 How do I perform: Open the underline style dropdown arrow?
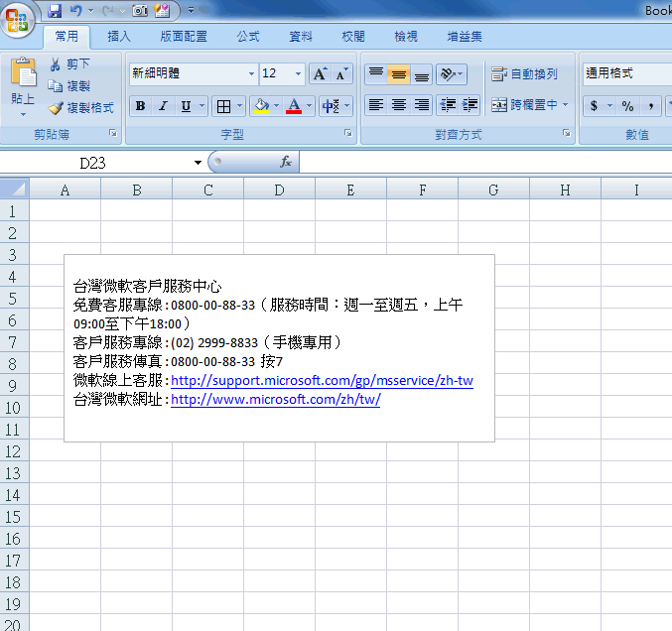pos(202,106)
